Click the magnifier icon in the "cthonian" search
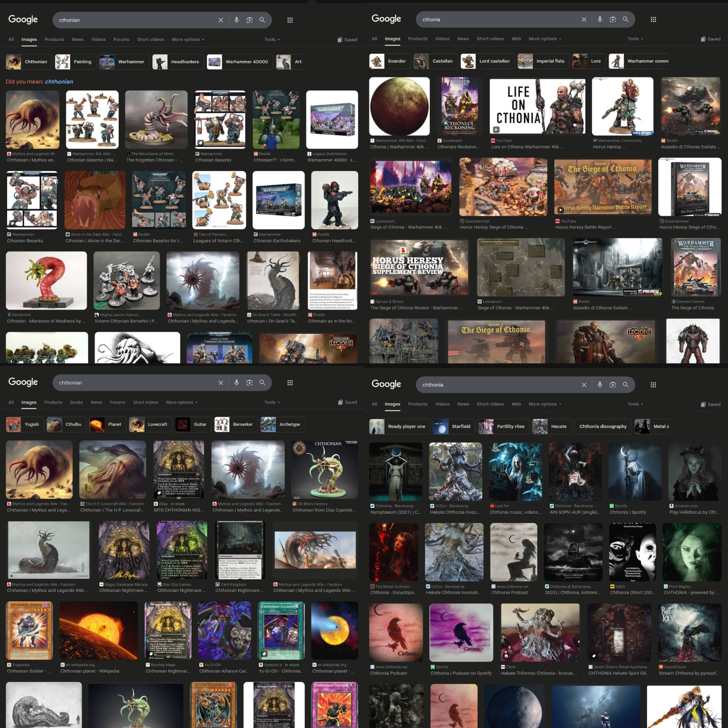 [262, 20]
